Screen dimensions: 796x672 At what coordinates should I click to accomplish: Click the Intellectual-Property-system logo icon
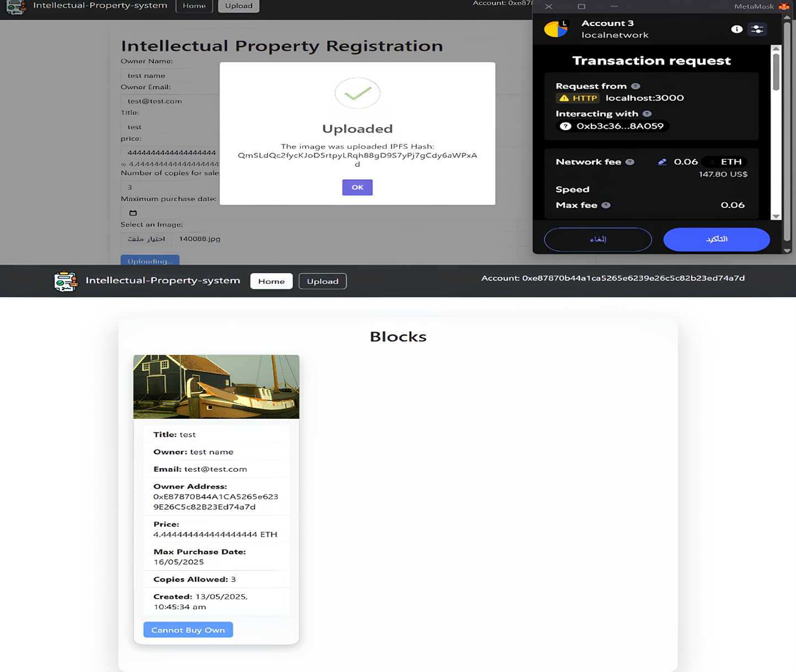[66, 281]
